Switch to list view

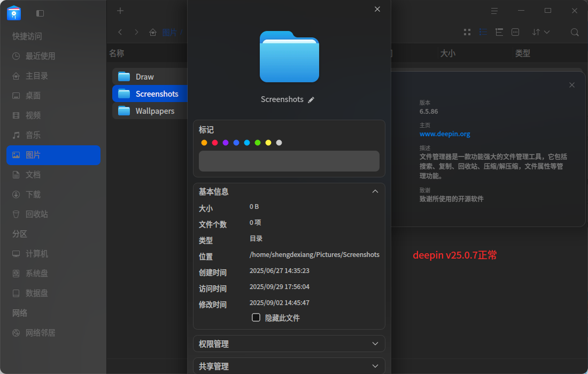coord(483,32)
